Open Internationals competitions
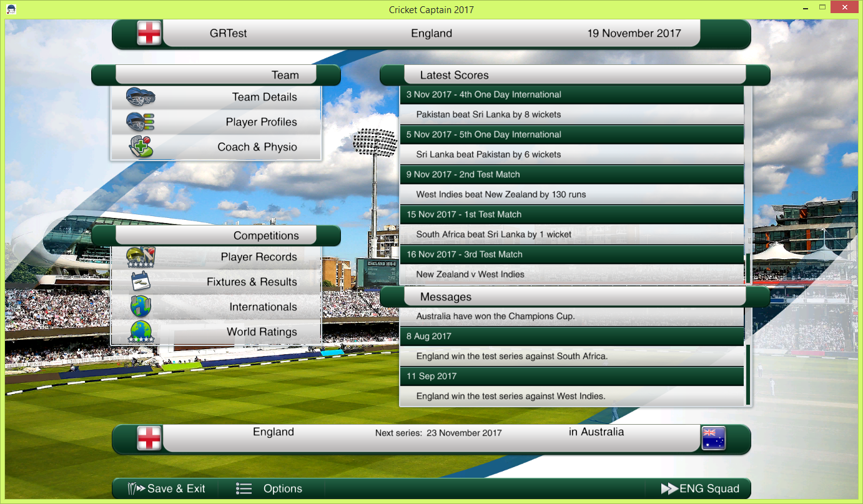 click(x=216, y=307)
